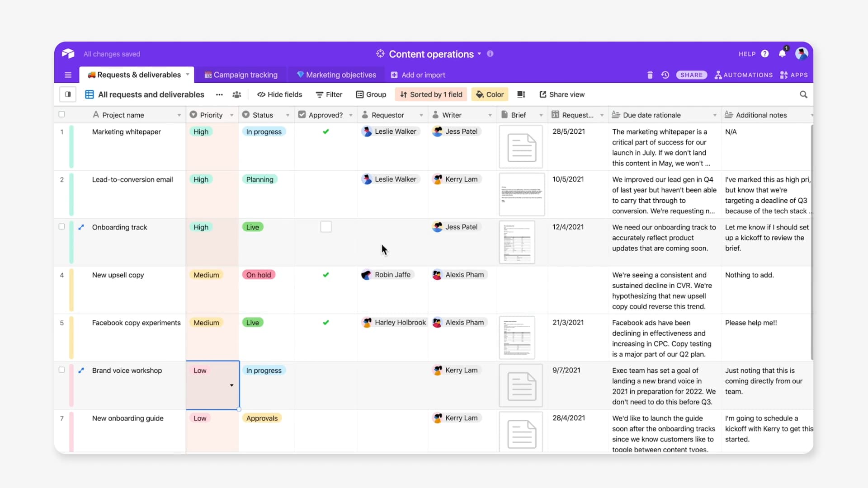Toggle the views sidebar icon
This screenshot has height=488, width=868.
(x=68, y=94)
